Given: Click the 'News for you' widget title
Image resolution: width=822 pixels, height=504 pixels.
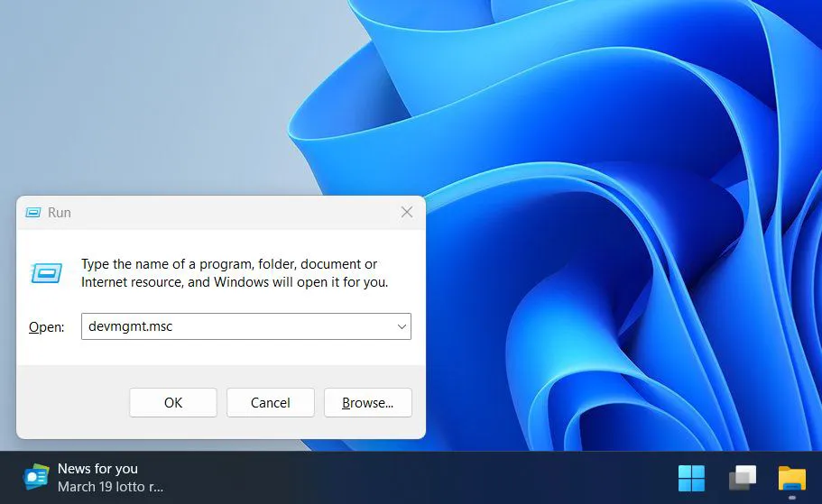Looking at the screenshot, I should (x=97, y=468).
